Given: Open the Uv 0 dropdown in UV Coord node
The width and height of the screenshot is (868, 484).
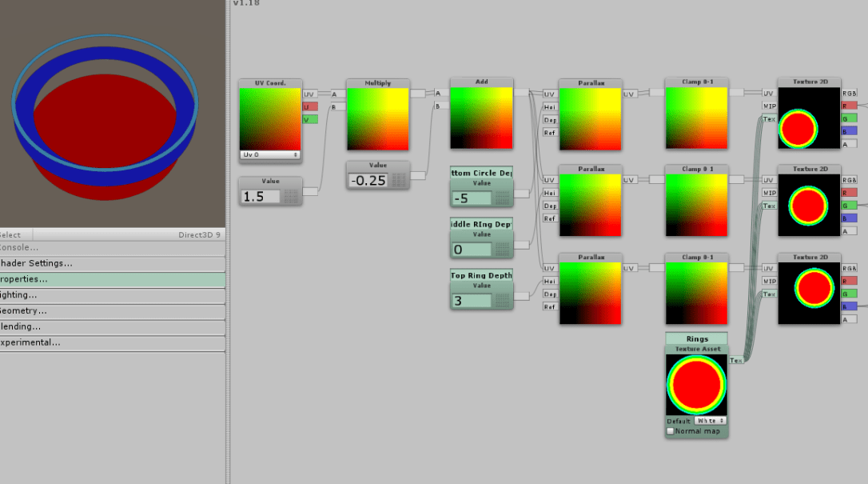Looking at the screenshot, I should click(270, 154).
